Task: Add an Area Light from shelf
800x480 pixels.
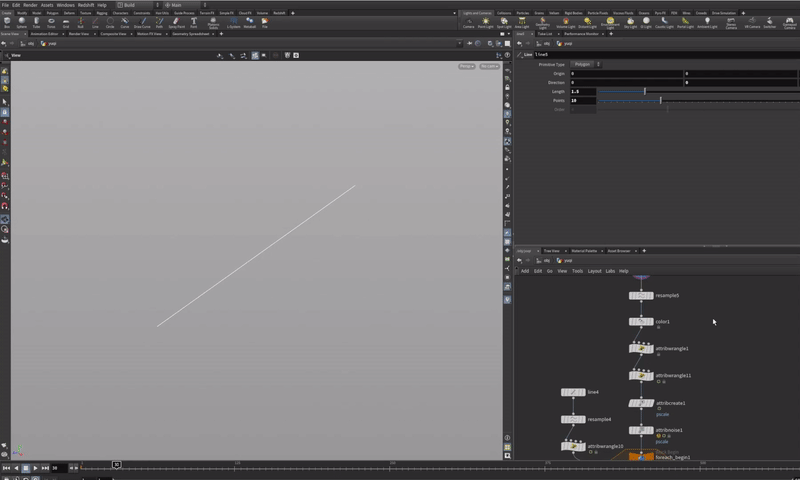Action: click(521, 22)
